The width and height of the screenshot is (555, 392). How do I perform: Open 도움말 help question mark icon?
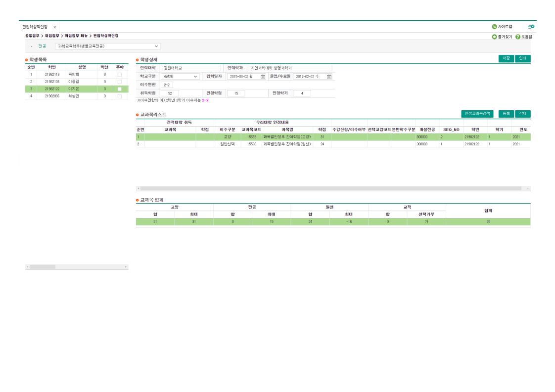coord(517,37)
